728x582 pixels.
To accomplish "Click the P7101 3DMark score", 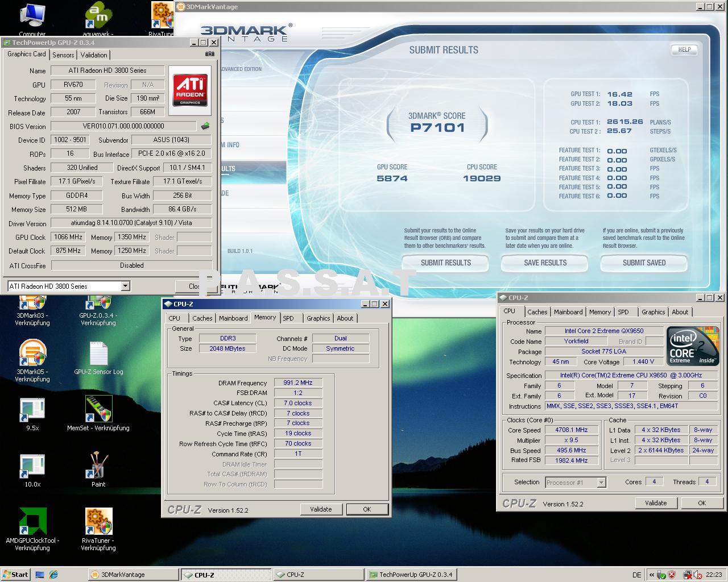I will pos(437,127).
